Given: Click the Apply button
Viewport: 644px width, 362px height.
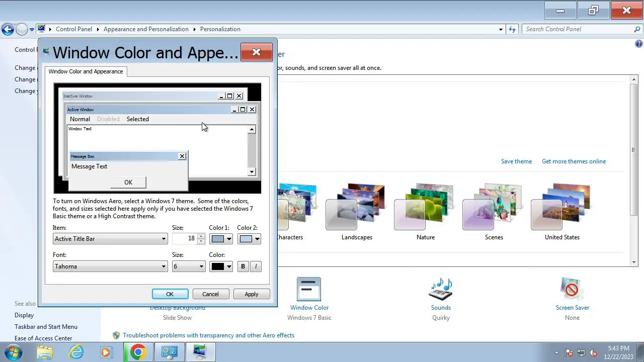Looking at the screenshot, I should click(x=252, y=294).
